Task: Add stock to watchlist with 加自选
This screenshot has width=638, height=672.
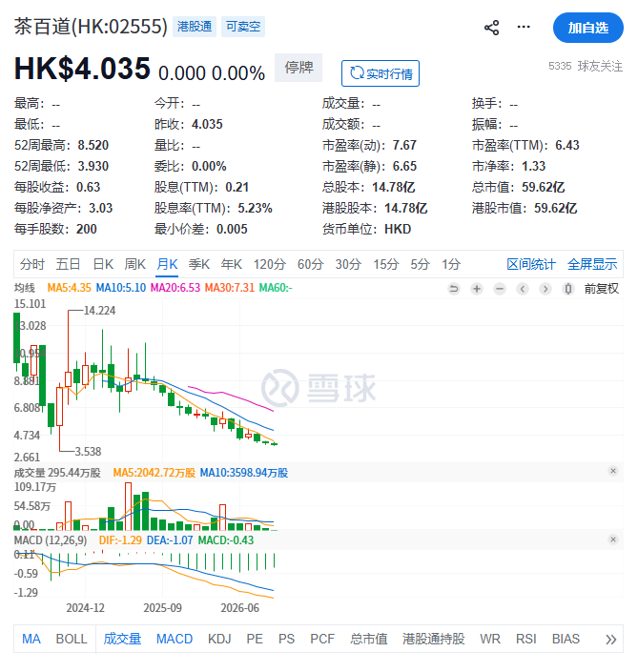Action: coord(587,28)
